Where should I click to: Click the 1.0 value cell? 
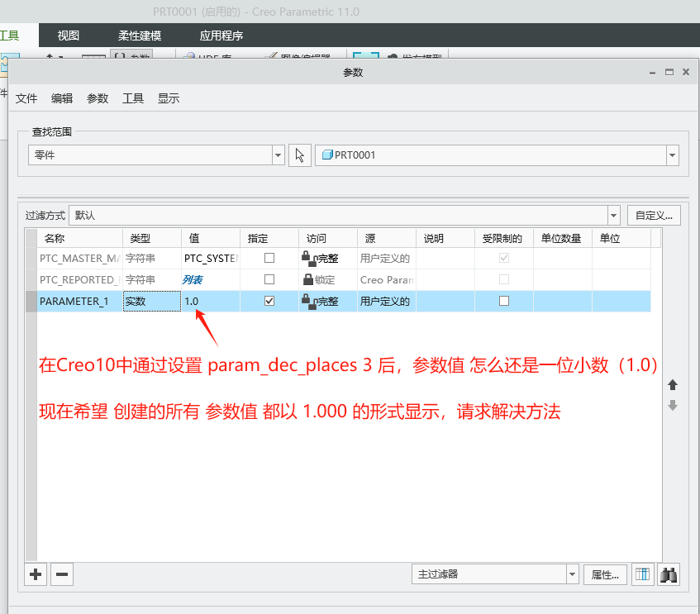pos(211,302)
